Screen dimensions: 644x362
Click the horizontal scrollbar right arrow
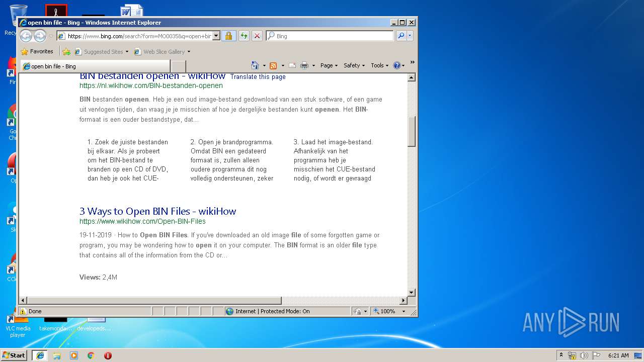point(403,301)
